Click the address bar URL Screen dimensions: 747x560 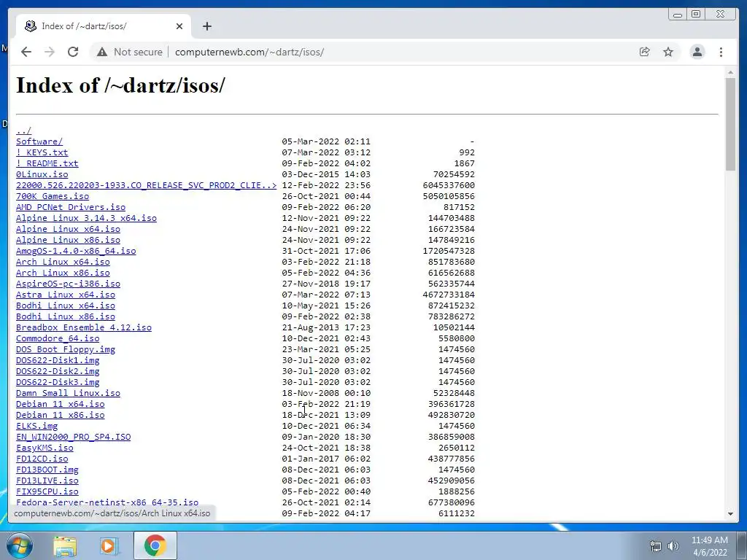click(249, 52)
